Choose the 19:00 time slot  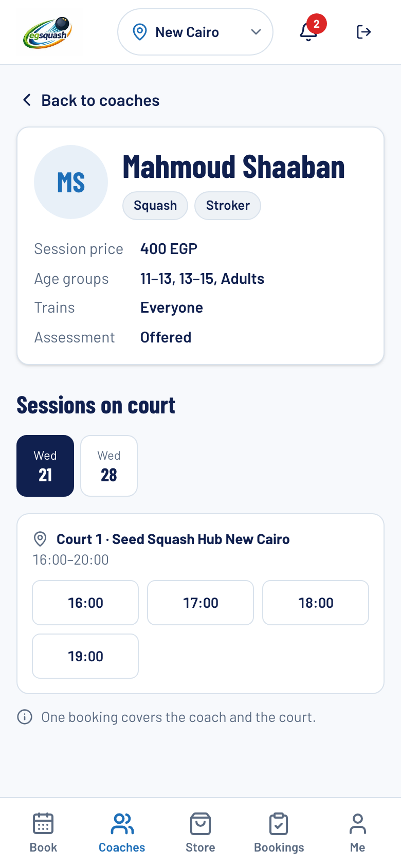(x=85, y=656)
